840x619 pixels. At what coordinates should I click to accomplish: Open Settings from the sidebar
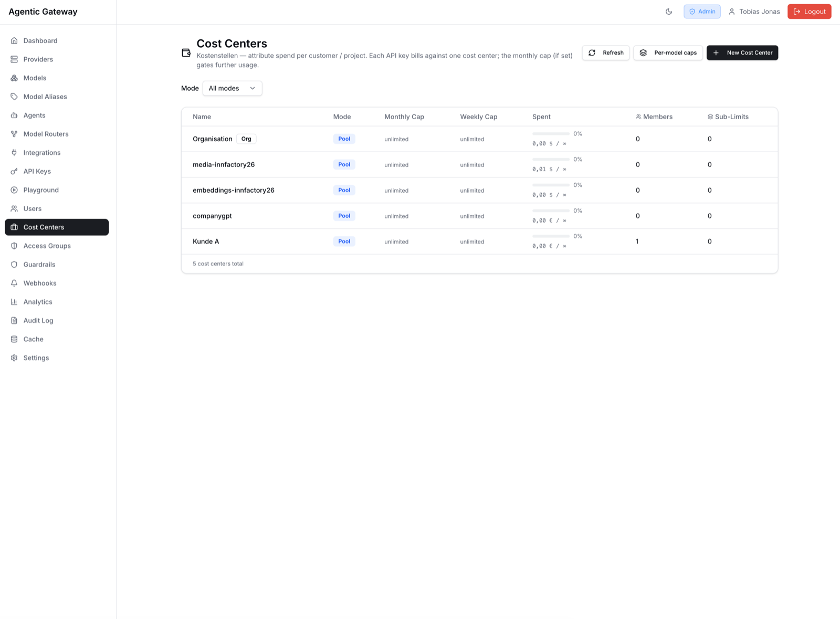click(x=57, y=358)
